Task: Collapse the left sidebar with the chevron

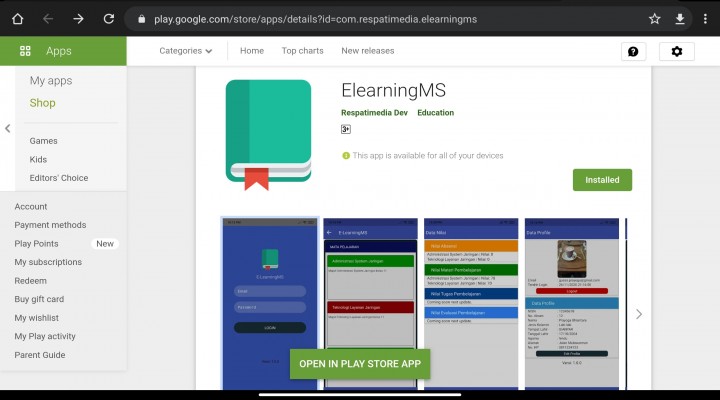Action: [8, 128]
